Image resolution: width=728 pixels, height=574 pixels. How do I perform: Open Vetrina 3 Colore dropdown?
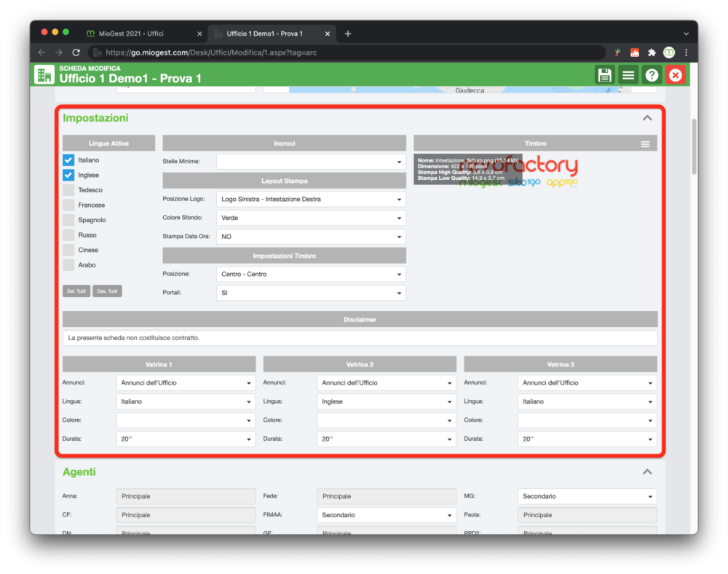[587, 420]
